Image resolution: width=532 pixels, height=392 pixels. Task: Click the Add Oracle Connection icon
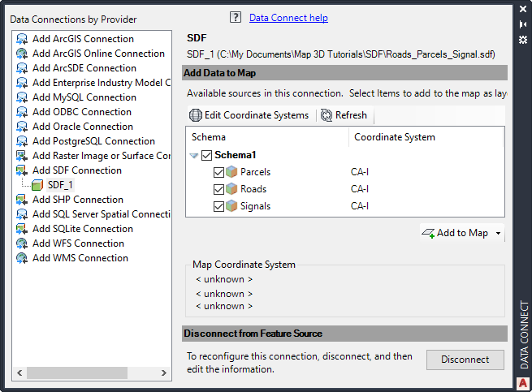coord(22,127)
